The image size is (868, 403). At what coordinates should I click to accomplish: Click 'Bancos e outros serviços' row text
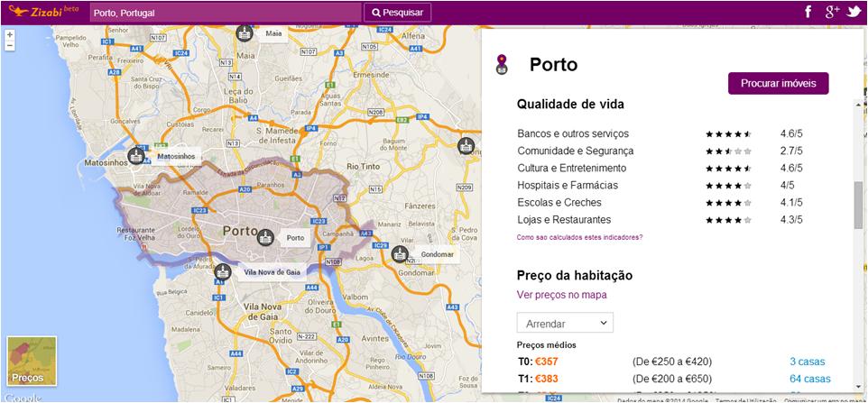[x=573, y=133]
